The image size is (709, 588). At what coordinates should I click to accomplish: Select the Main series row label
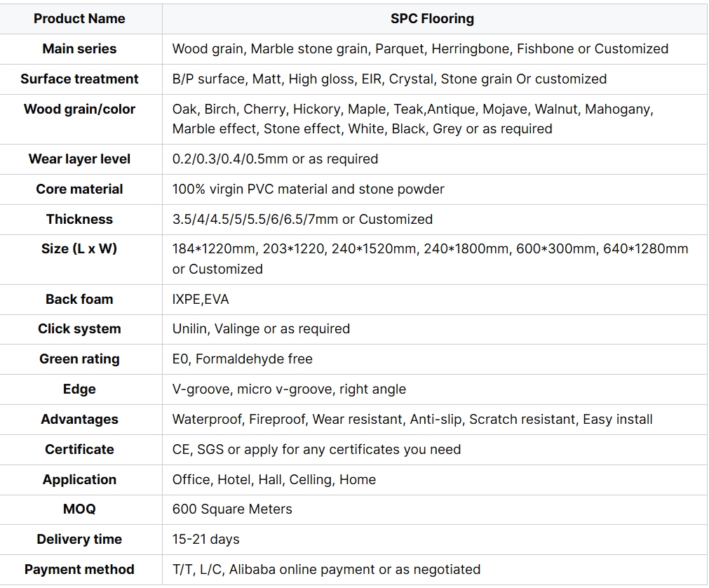click(x=79, y=49)
